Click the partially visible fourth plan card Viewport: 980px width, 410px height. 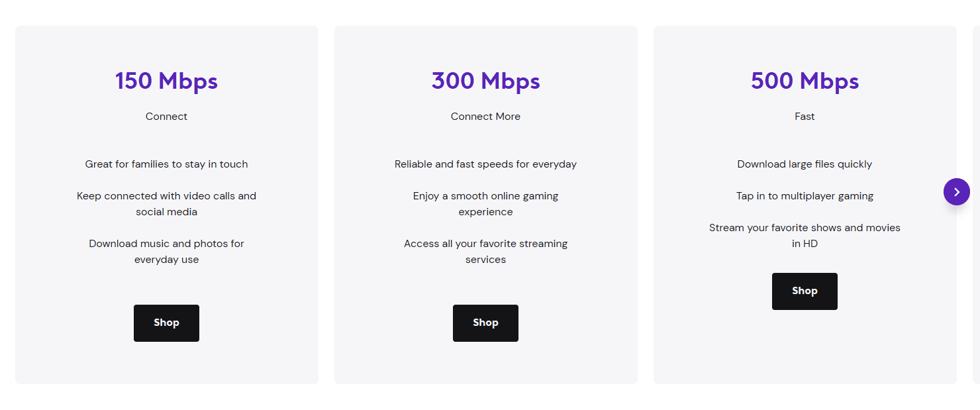(976, 298)
